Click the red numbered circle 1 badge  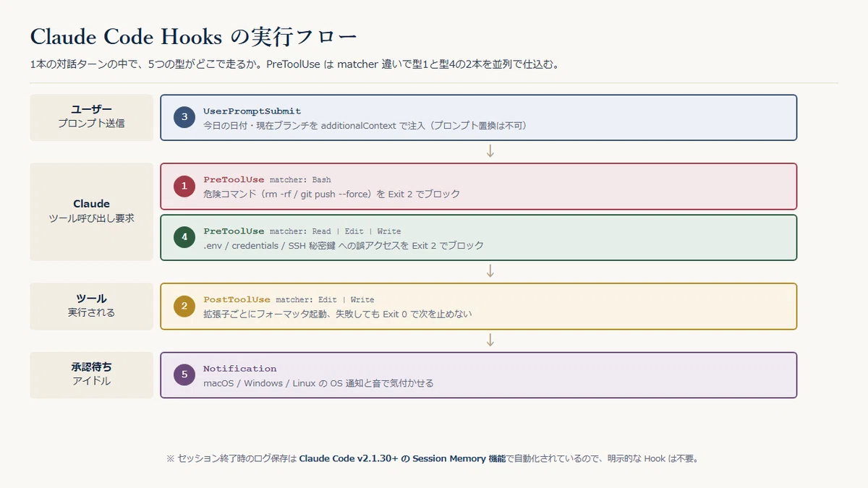184,186
